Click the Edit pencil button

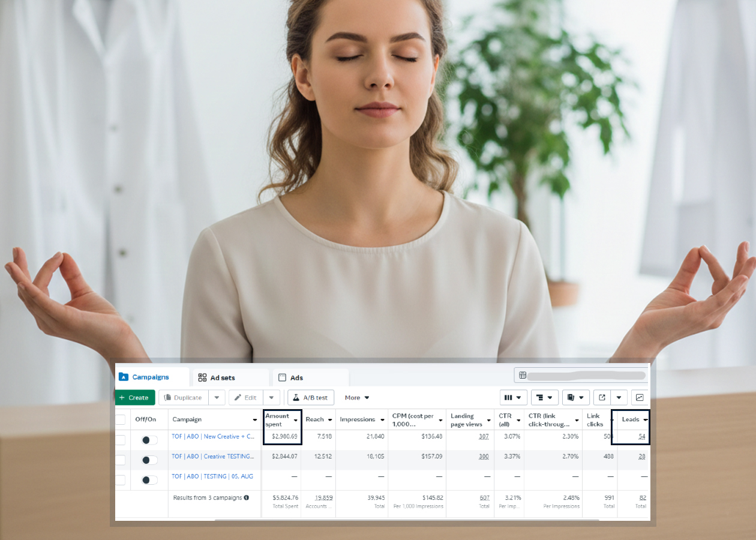pos(245,397)
